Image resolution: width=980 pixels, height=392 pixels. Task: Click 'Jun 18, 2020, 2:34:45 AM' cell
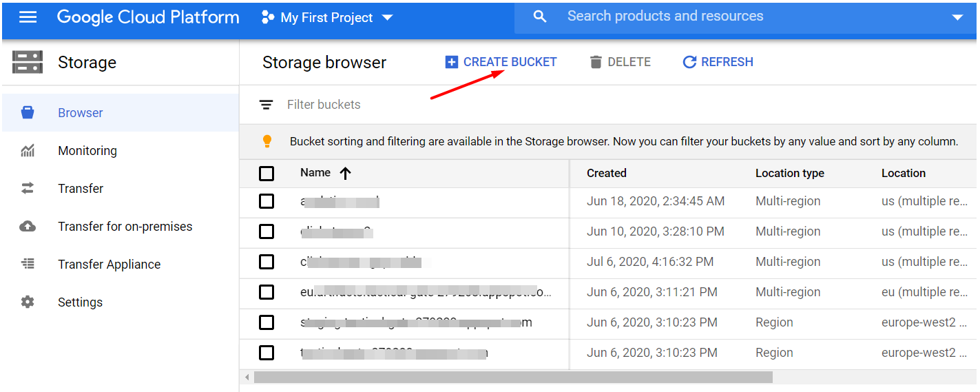656,201
